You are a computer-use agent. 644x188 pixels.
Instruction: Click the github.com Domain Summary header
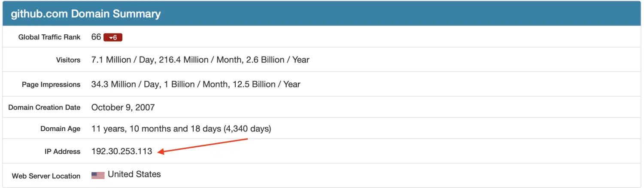point(86,14)
